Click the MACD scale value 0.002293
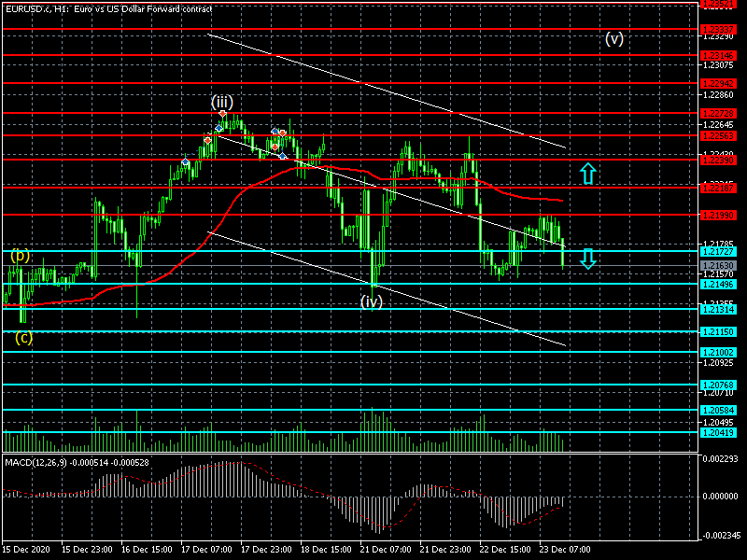Viewport: 747px width, 560px height. click(x=720, y=459)
